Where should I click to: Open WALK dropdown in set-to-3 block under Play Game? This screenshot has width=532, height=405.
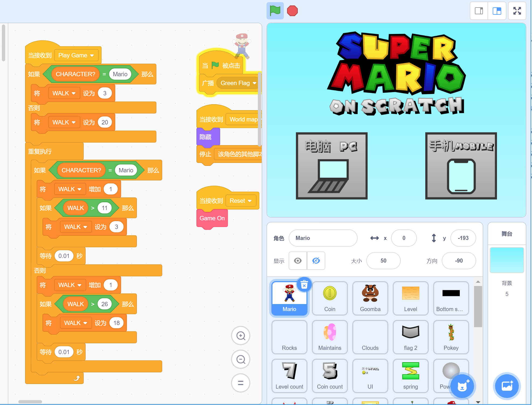pos(64,93)
